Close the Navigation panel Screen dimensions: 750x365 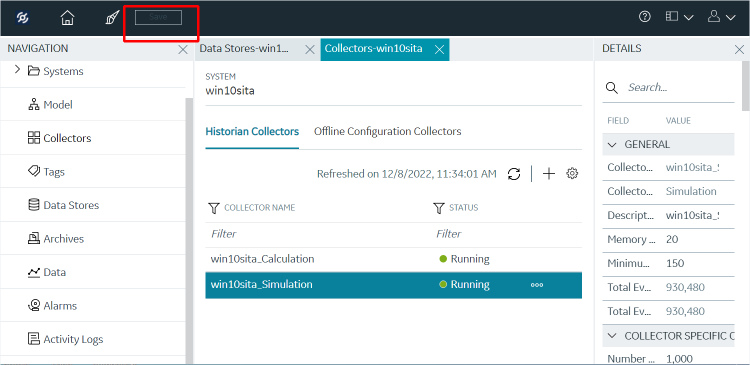183,49
